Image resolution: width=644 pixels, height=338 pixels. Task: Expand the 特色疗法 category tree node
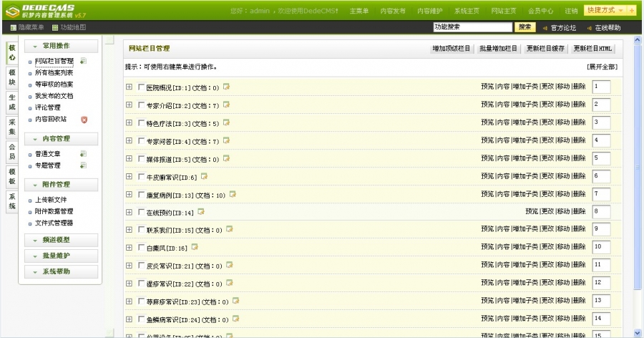pos(129,122)
